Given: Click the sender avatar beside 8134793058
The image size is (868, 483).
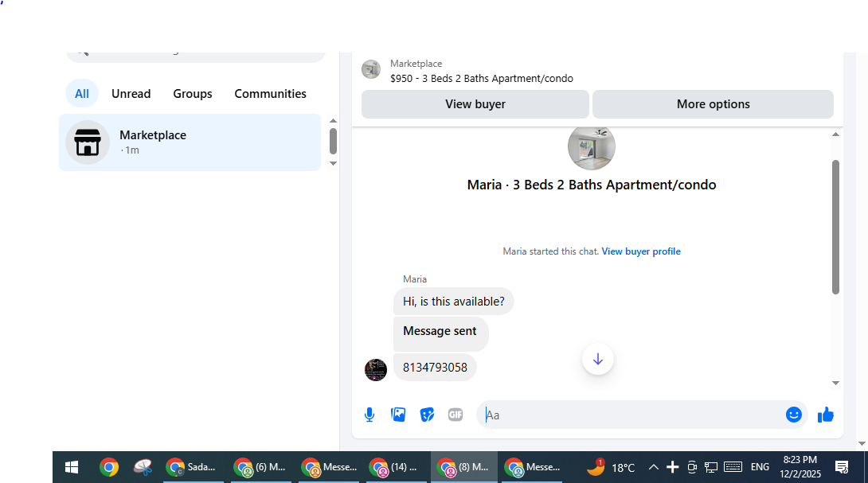Looking at the screenshot, I should (x=375, y=369).
